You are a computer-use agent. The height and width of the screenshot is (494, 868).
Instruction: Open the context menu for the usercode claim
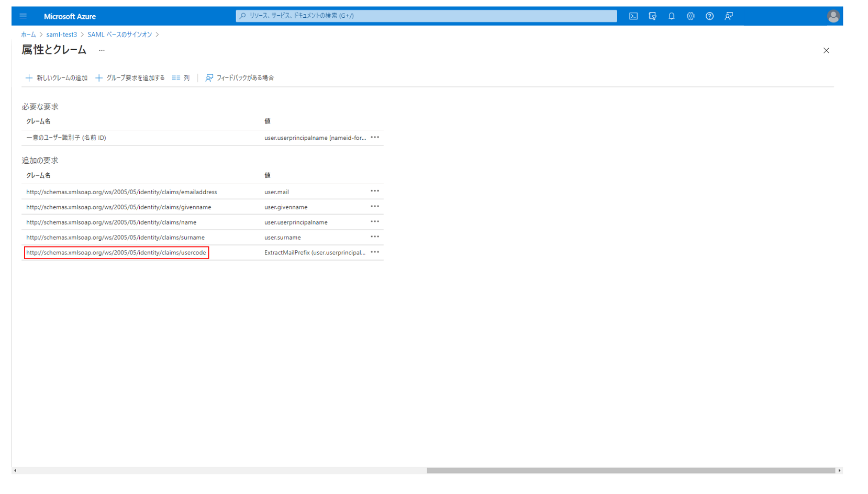[375, 252]
